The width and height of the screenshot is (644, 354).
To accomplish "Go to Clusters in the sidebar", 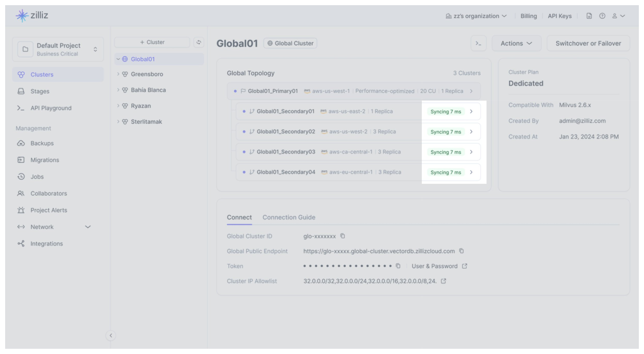I will 58,74.
